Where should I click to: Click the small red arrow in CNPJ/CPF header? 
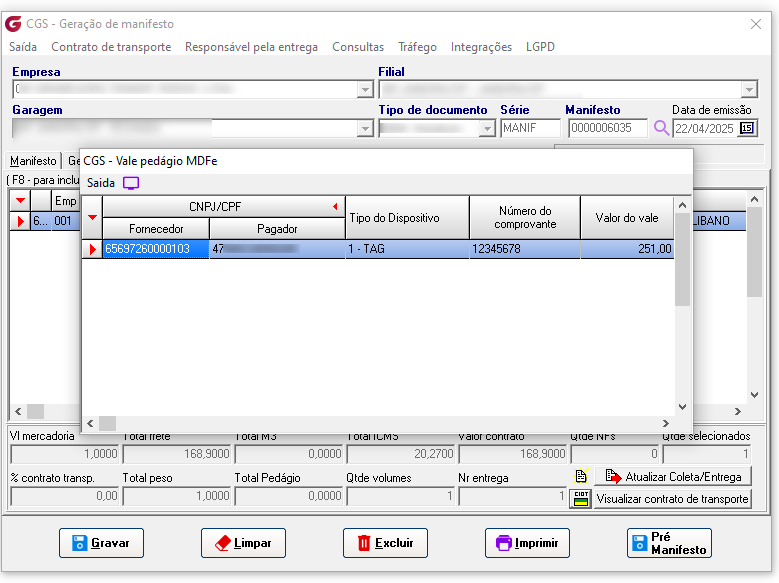click(335, 206)
